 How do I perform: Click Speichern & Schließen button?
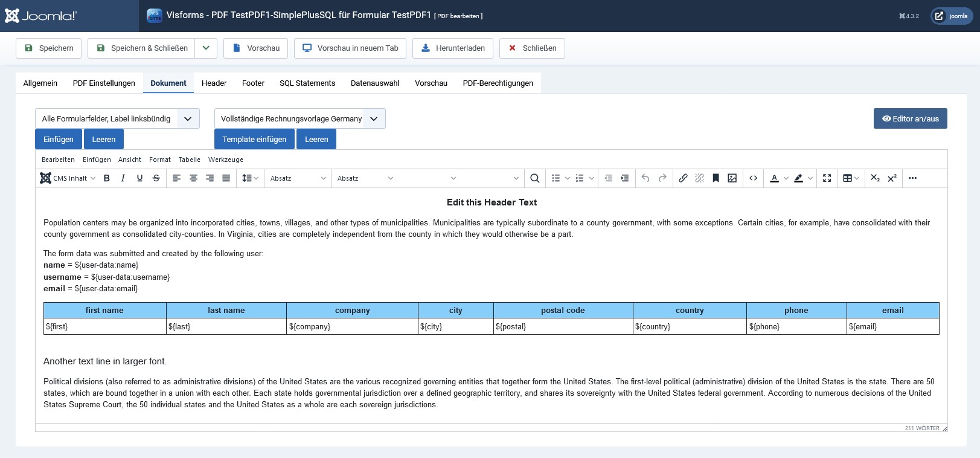pos(141,48)
